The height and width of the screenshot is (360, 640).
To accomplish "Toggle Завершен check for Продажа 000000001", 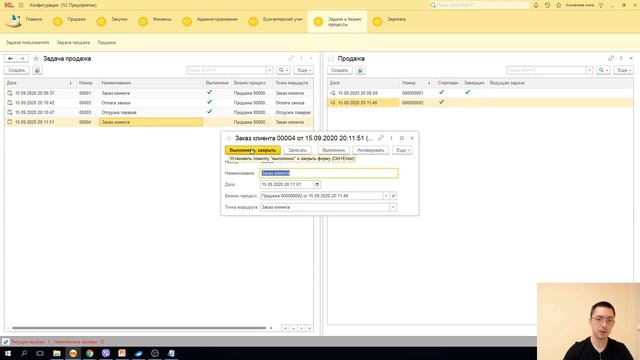I will click(467, 93).
